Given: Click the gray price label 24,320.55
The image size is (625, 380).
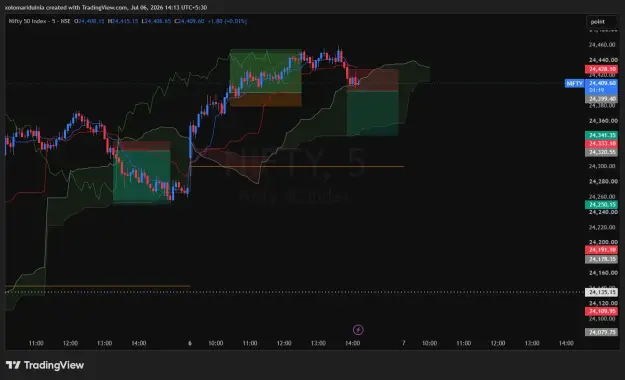Looking at the screenshot, I should (x=601, y=152).
